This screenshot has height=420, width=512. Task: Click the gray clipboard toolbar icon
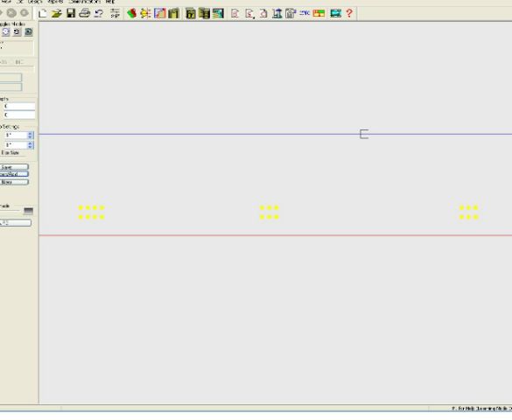[x=291, y=13]
